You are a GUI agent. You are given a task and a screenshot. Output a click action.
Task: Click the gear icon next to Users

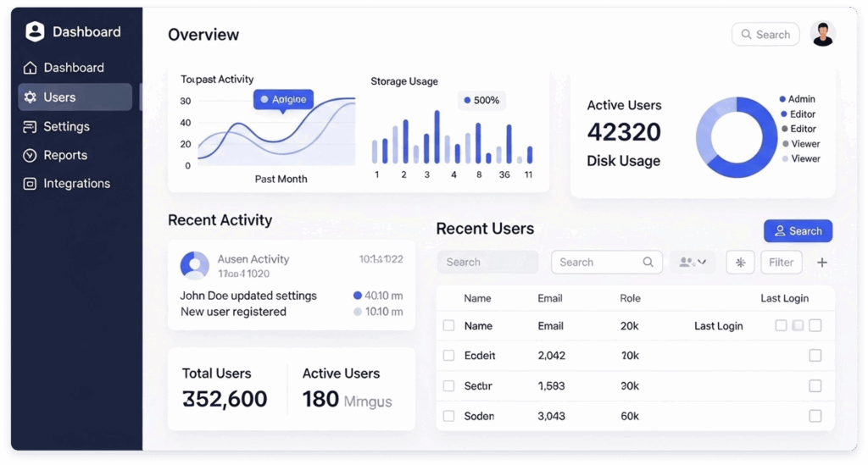31,97
